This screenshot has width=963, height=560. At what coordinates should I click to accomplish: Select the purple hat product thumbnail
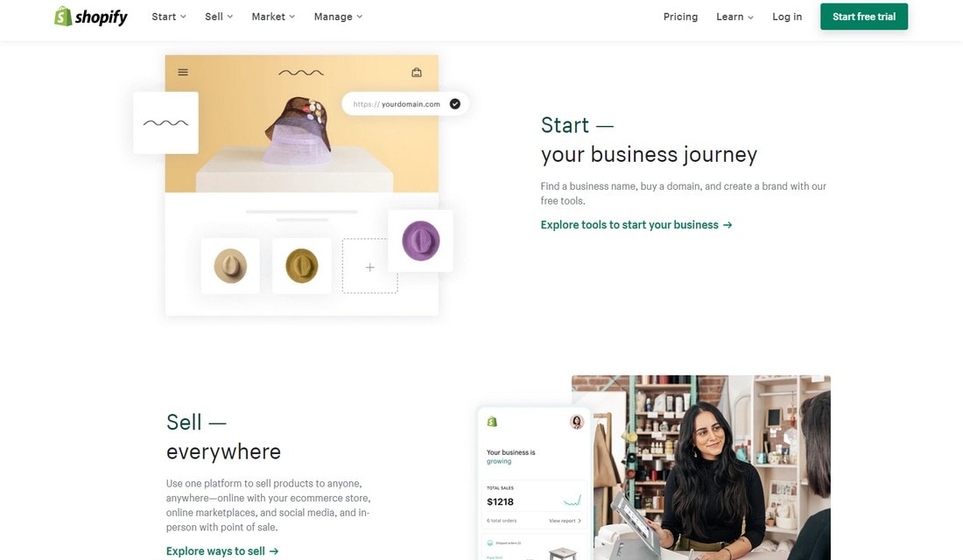pyautogui.click(x=421, y=241)
